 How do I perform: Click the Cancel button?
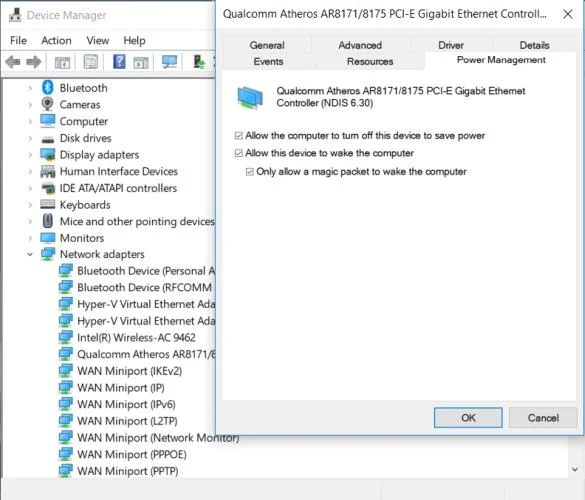[543, 418]
